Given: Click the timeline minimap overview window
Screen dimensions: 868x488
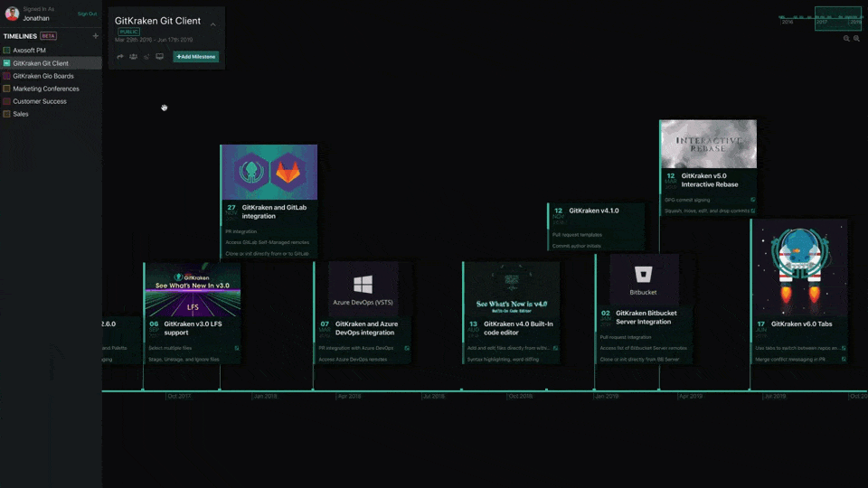Looking at the screenshot, I should coord(838,18).
